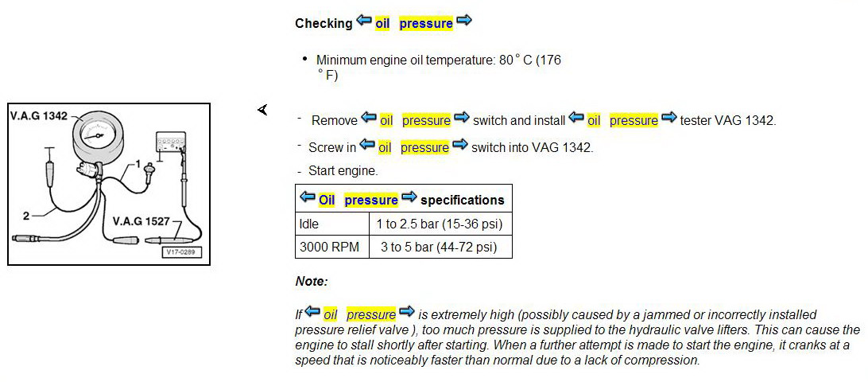868x382 pixels.
Task: Select the '3000 RPM' table cell
Action: tap(329, 248)
